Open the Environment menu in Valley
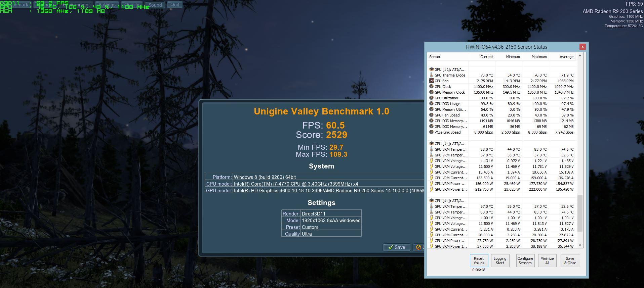 click(x=76, y=5)
